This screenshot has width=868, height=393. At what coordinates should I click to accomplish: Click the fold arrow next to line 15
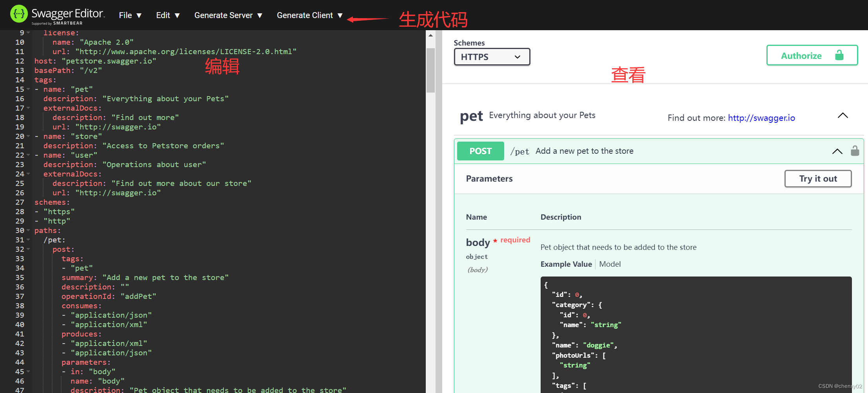tap(29, 89)
